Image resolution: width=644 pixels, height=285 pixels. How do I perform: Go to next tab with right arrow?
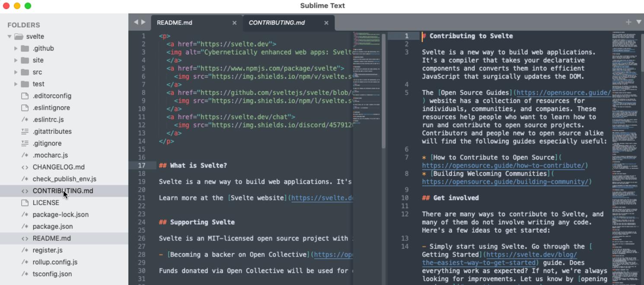point(143,22)
